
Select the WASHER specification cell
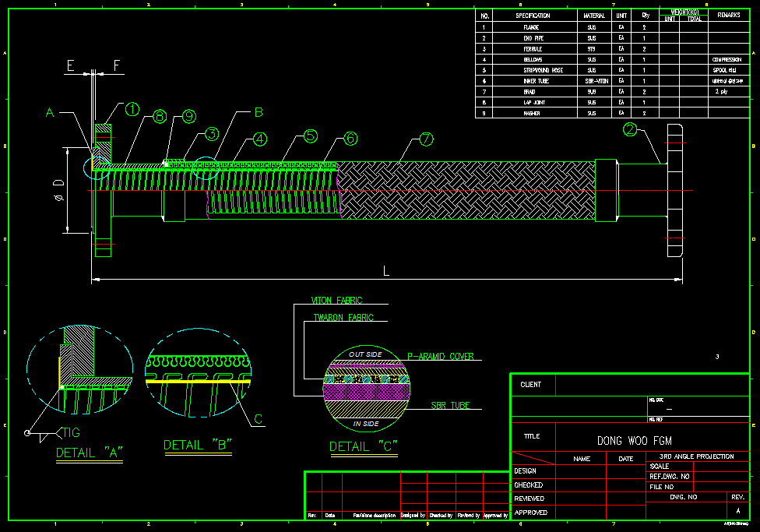pyautogui.click(x=535, y=113)
